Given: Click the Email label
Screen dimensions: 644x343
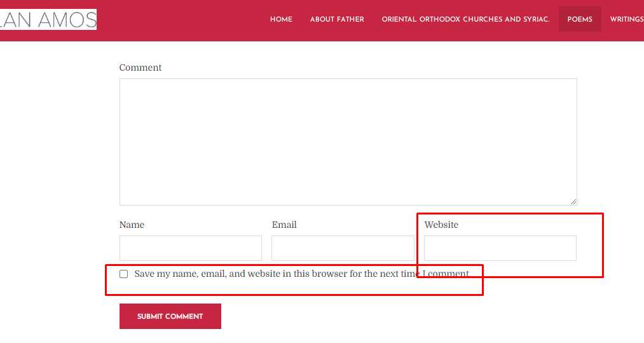Looking at the screenshot, I should [284, 225].
